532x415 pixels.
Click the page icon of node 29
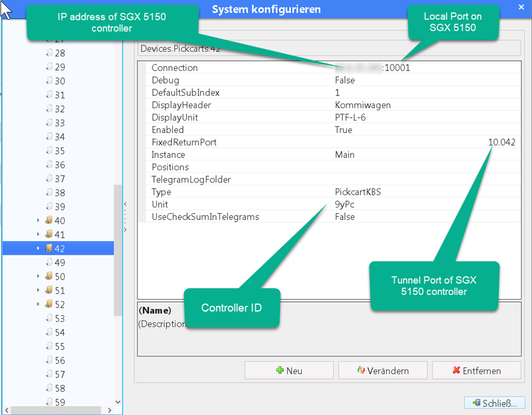click(49, 67)
